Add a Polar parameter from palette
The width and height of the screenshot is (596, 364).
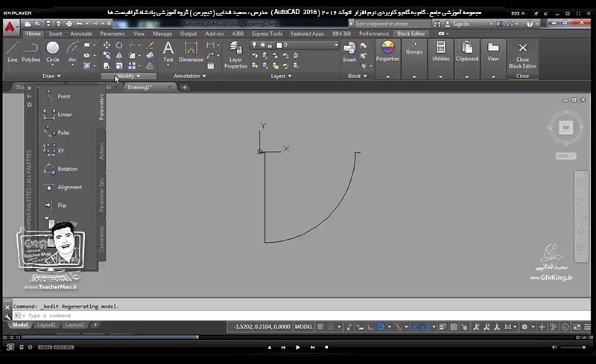[57, 132]
